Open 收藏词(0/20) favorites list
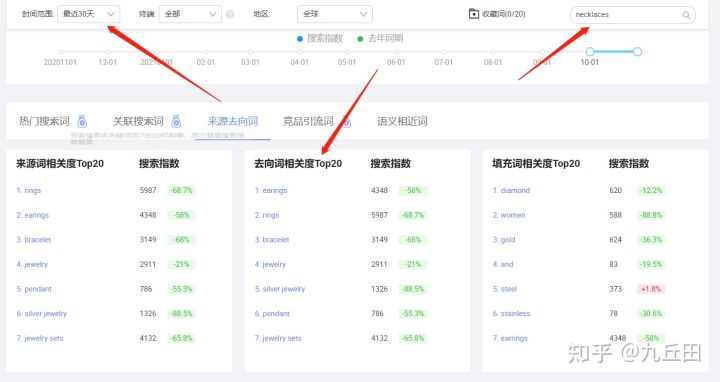Image resolution: width=720 pixels, height=382 pixels. point(497,14)
